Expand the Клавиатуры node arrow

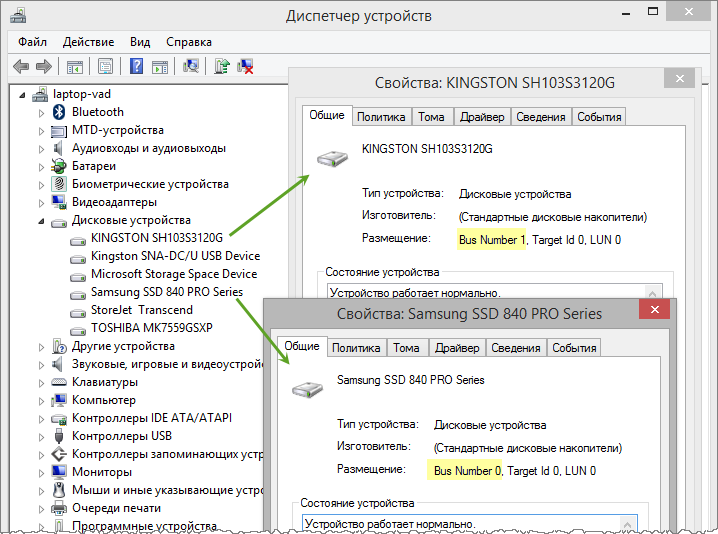coord(41,383)
